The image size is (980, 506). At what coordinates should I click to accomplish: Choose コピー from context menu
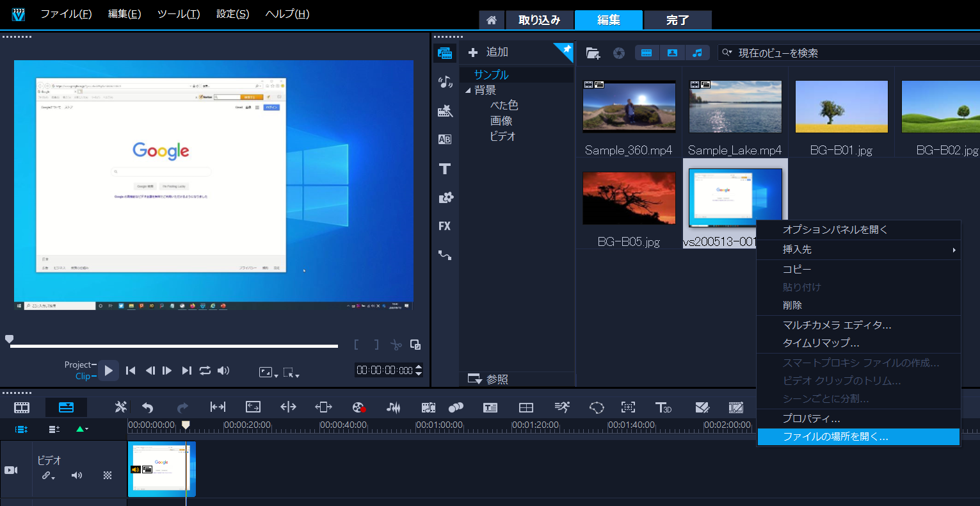(x=858, y=269)
